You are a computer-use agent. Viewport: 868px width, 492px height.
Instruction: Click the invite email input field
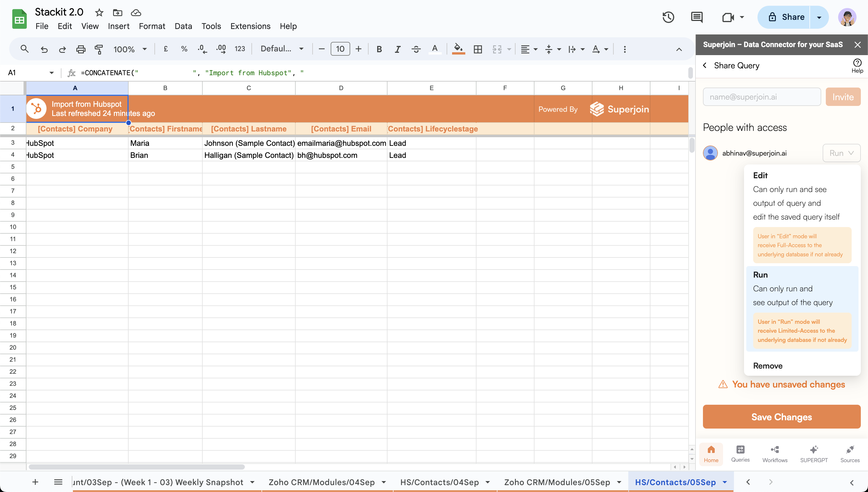point(762,97)
